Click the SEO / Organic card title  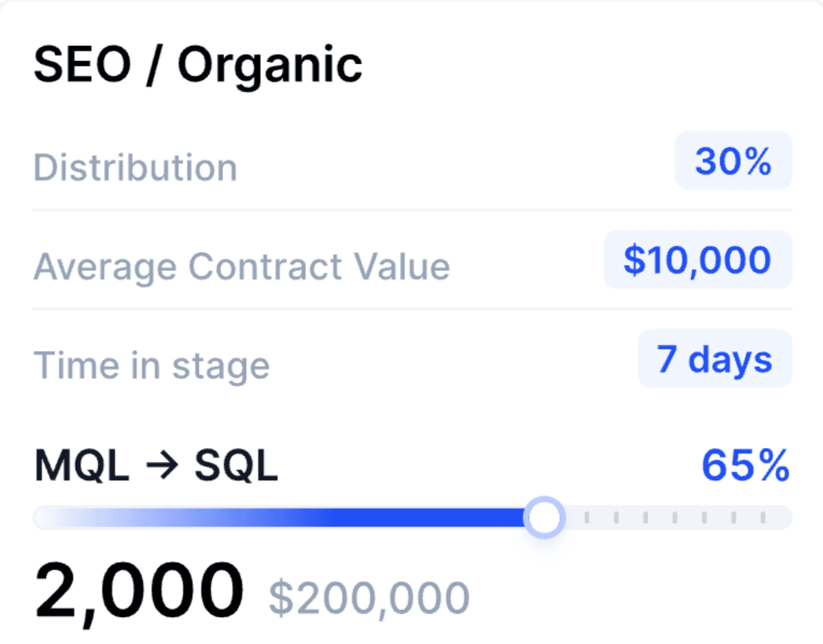[x=198, y=65]
